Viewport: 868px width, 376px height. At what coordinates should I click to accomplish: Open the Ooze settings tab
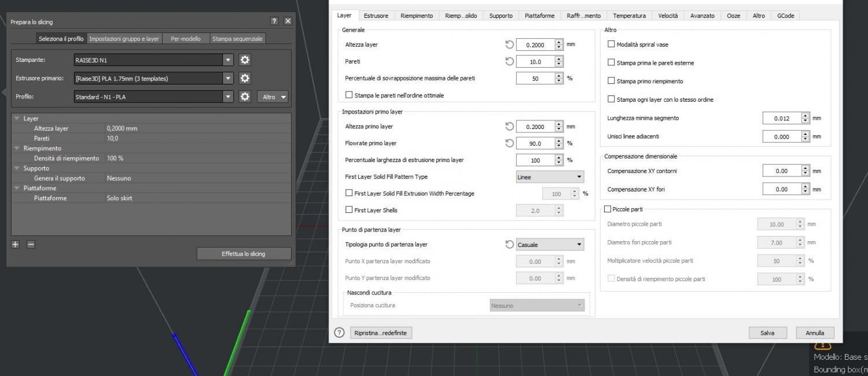pos(733,16)
